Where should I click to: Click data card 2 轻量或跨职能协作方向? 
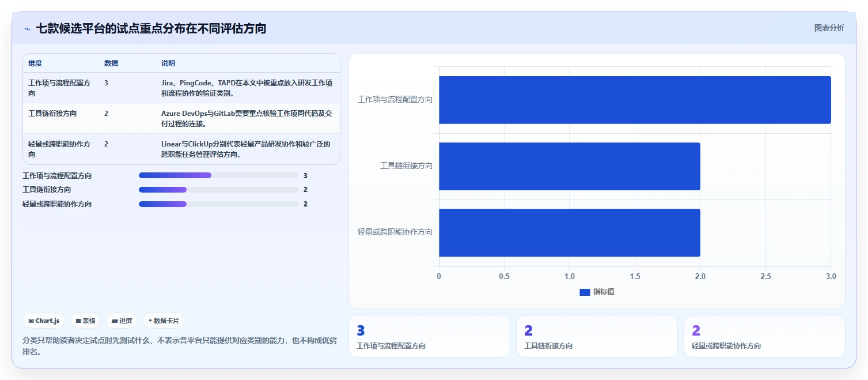point(764,336)
